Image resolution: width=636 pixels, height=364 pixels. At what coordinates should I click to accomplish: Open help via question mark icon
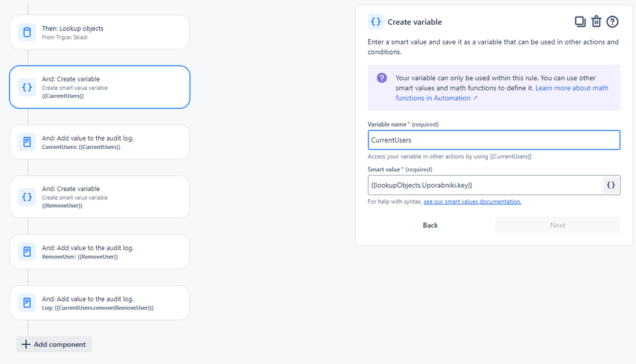(612, 22)
